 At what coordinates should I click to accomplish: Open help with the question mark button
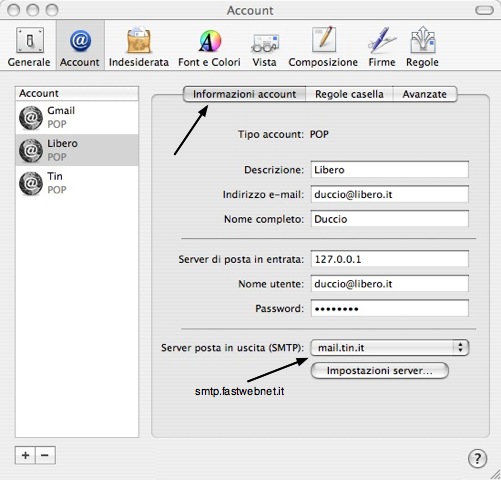477,459
